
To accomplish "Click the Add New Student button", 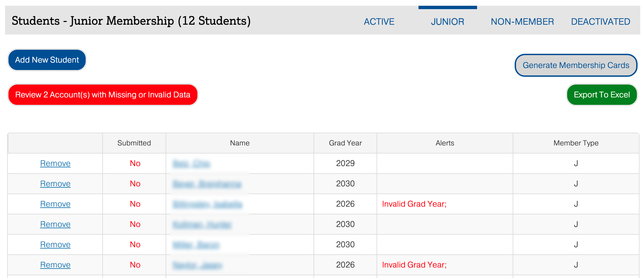I will coord(47,60).
